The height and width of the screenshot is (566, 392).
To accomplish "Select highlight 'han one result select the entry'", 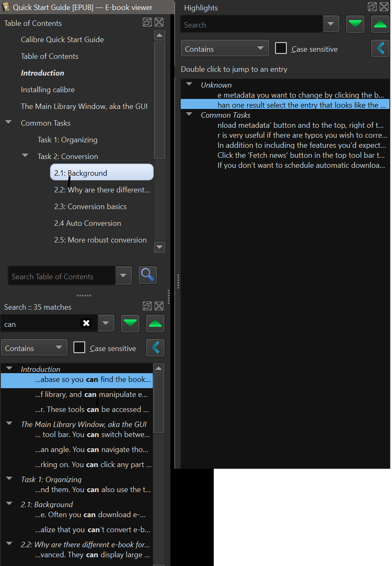I will pyautogui.click(x=285, y=105).
